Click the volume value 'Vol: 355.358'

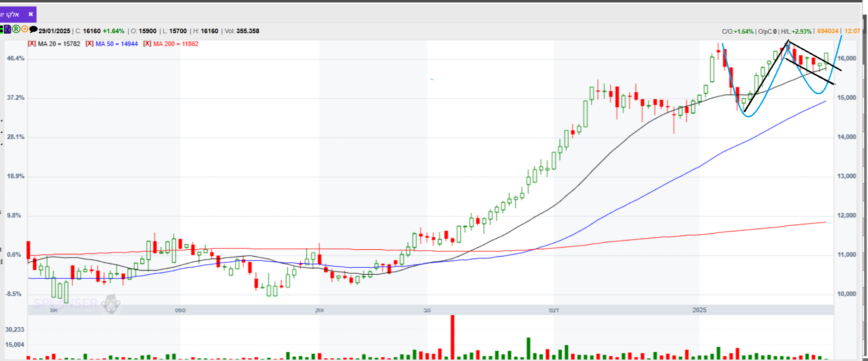[x=242, y=31]
